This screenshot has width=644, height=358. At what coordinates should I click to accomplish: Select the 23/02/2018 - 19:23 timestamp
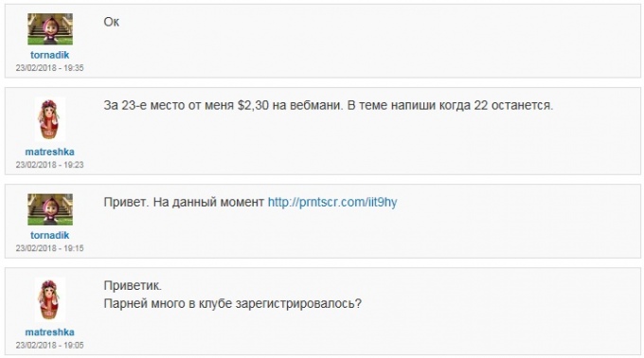(49, 165)
